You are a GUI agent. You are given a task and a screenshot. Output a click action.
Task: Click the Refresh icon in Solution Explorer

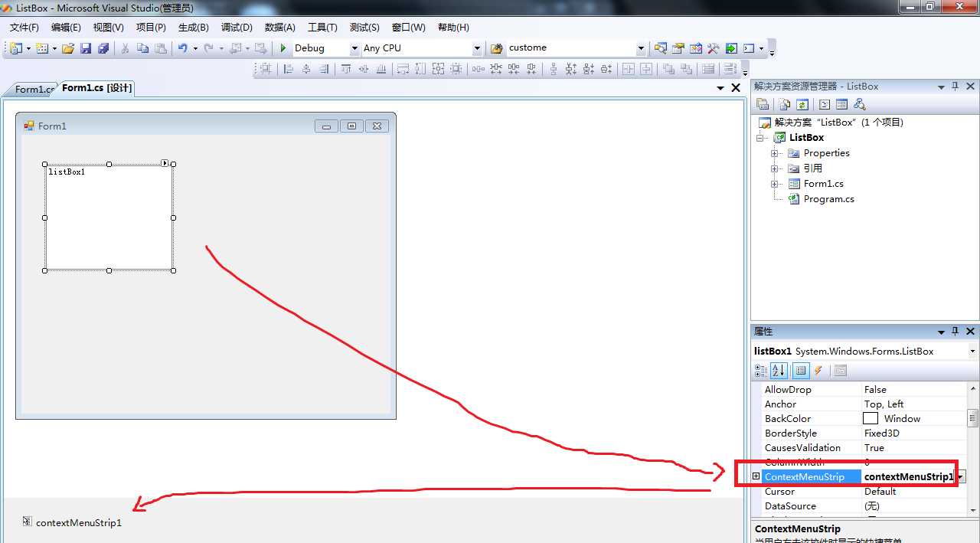click(802, 105)
